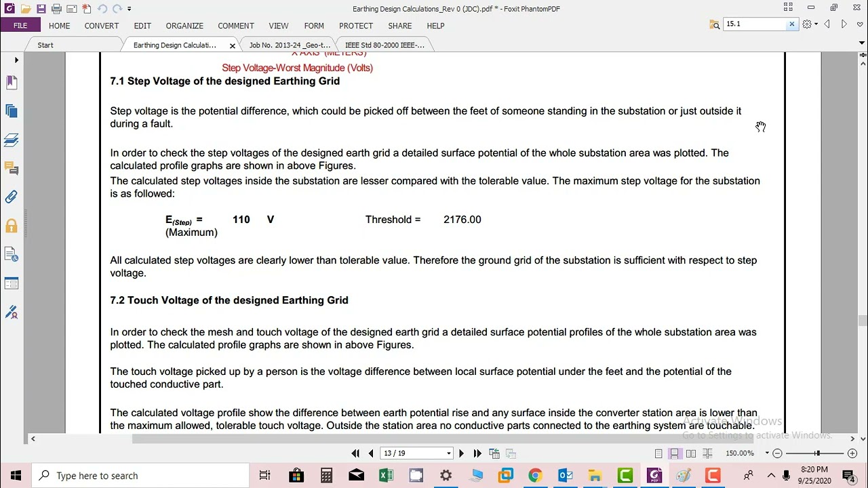Switch to facing pages view mode
This screenshot has width=868, height=488.
click(x=690, y=453)
